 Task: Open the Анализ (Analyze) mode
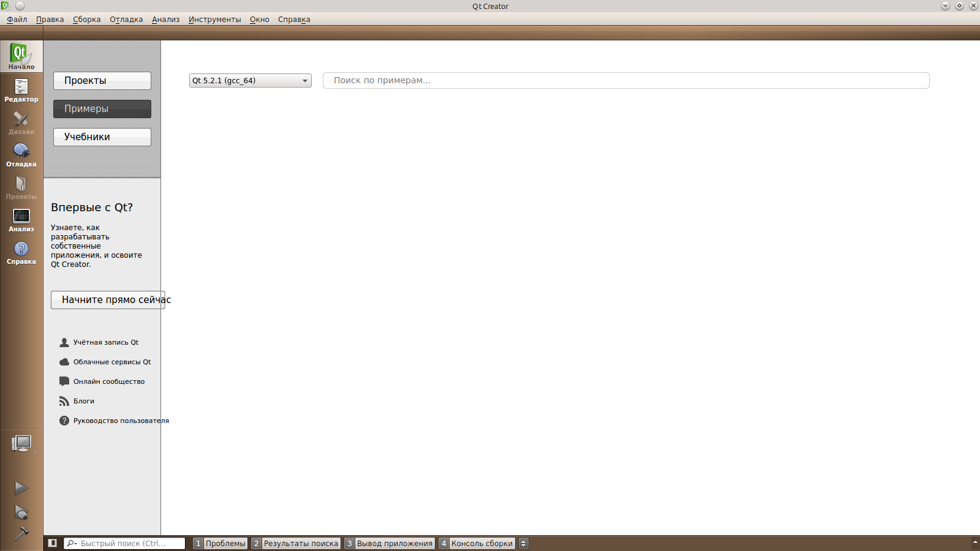click(x=21, y=219)
